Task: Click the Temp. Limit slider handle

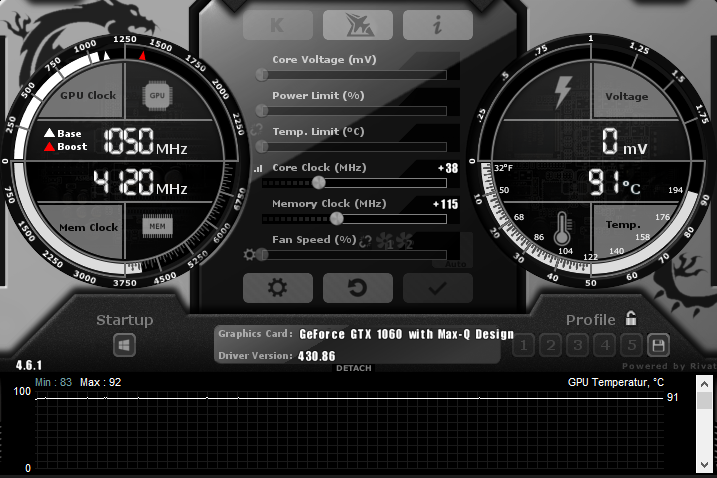Action: point(262,146)
